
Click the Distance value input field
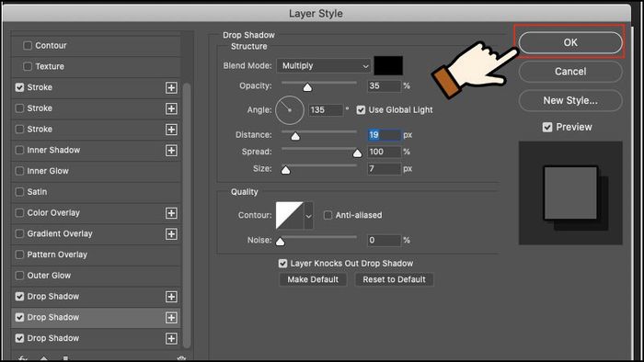(384, 135)
